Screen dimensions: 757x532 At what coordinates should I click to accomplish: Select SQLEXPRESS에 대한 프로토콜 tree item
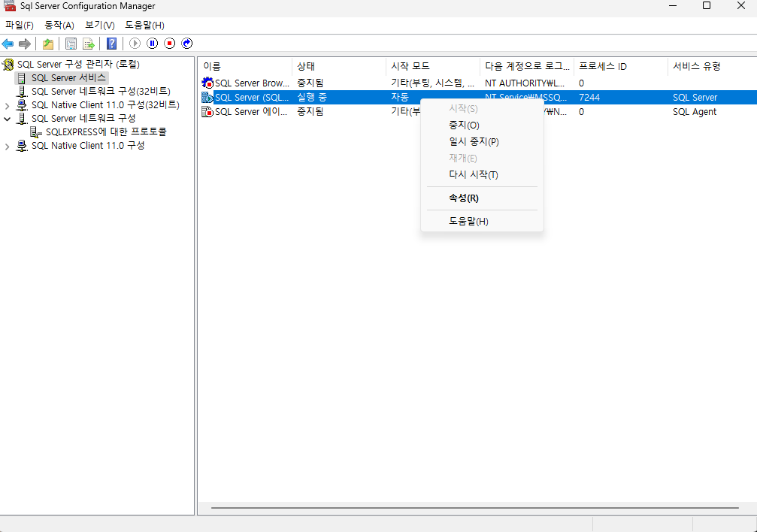pos(106,131)
